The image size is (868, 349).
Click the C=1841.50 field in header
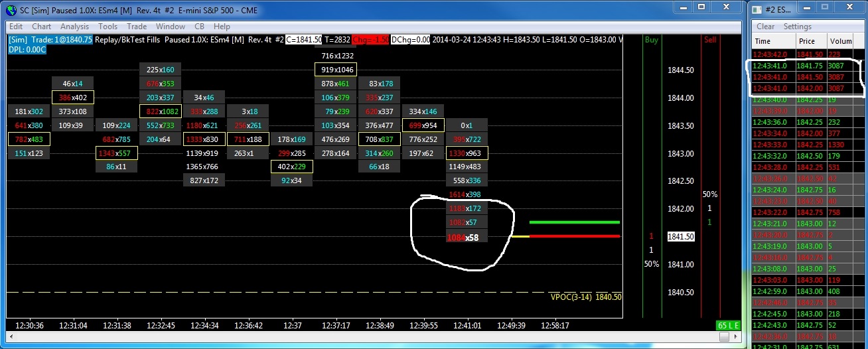tap(304, 40)
